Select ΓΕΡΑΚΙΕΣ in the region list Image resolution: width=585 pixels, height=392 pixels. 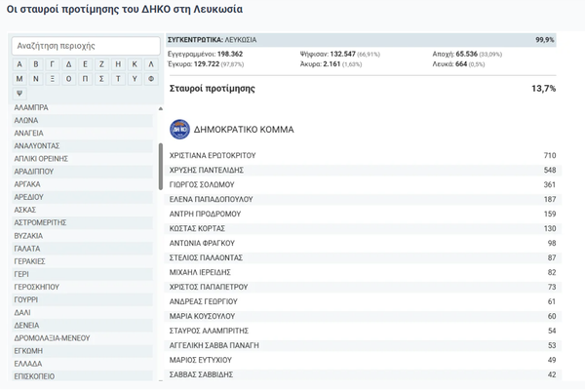[x=83, y=261]
